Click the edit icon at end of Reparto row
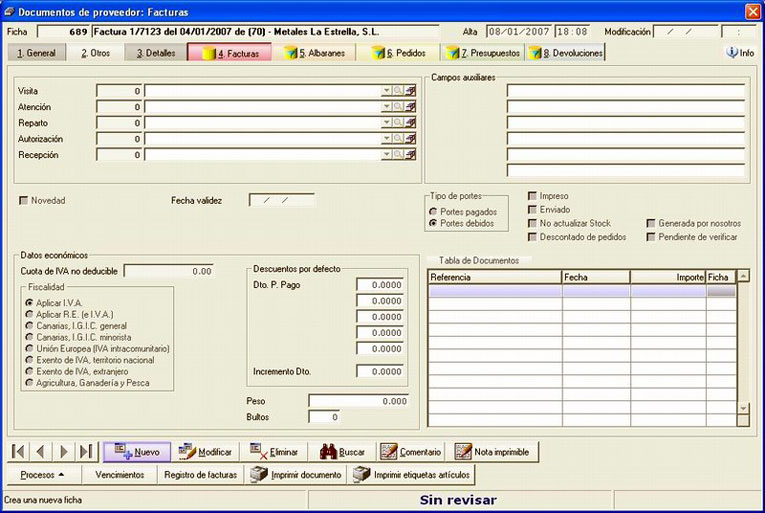The height and width of the screenshot is (513, 765). (410, 123)
